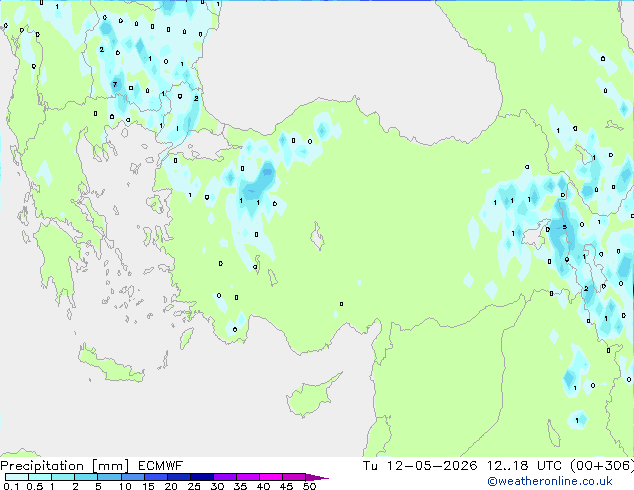Choose the 5–10 mm blue legend swatch

pos(109,477)
